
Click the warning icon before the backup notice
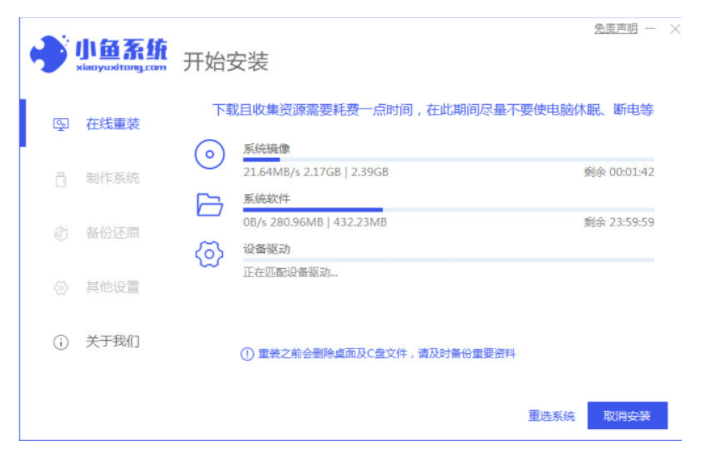pyautogui.click(x=247, y=354)
